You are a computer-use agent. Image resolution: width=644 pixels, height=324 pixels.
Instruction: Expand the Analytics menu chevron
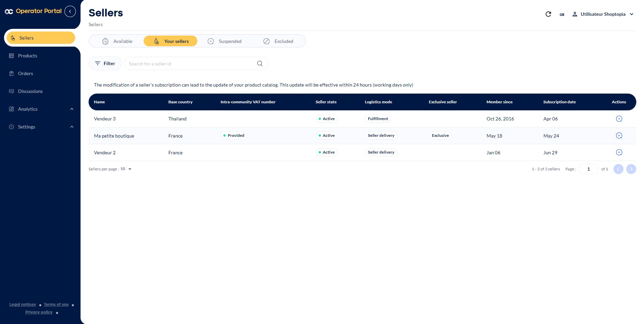pos(72,109)
